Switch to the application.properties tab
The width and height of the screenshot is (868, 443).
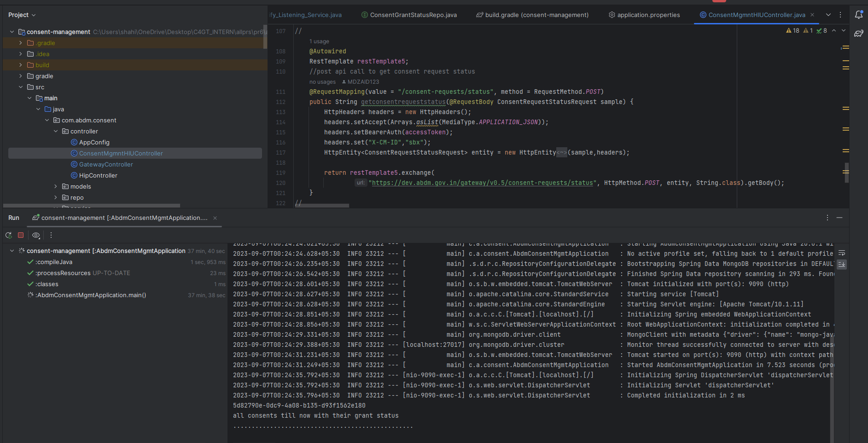point(648,15)
